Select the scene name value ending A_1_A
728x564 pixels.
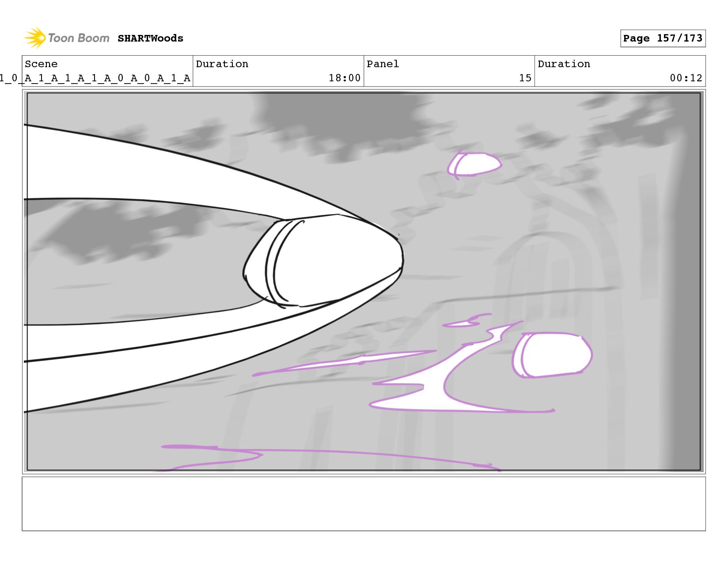coord(95,78)
